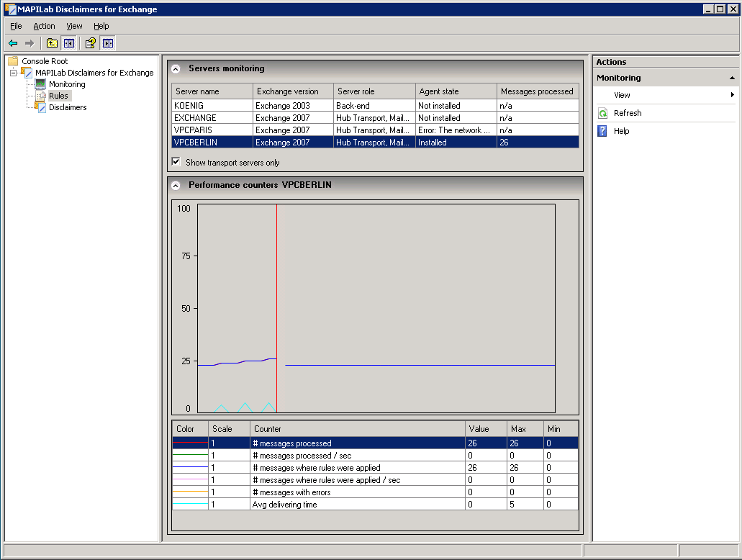The image size is (742, 560).
Task: Click Help in the Actions pane
Action: pyautogui.click(x=621, y=131)
